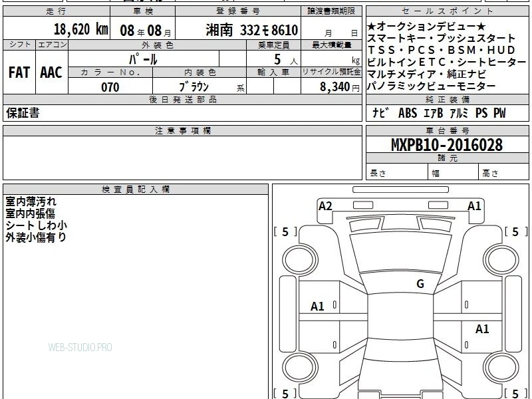
Task: Click the 諸元 header
Action: [447, 158]
